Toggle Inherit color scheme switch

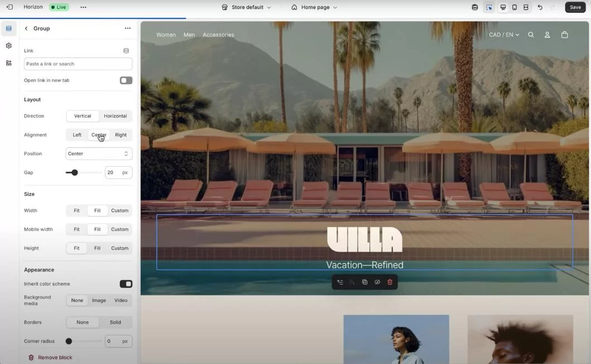tap(126, 284)
